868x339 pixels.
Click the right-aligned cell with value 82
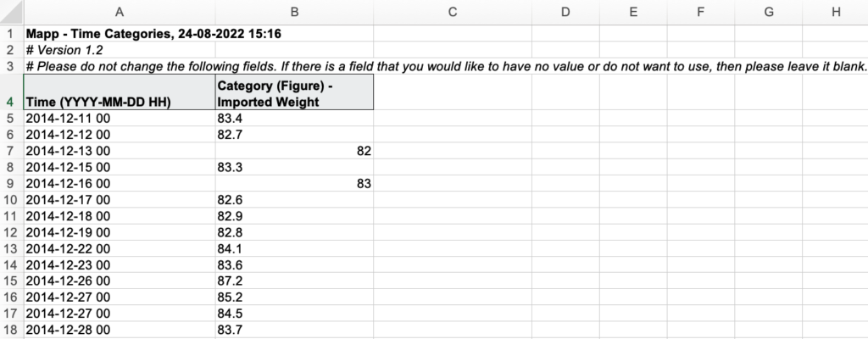point(294,151)
